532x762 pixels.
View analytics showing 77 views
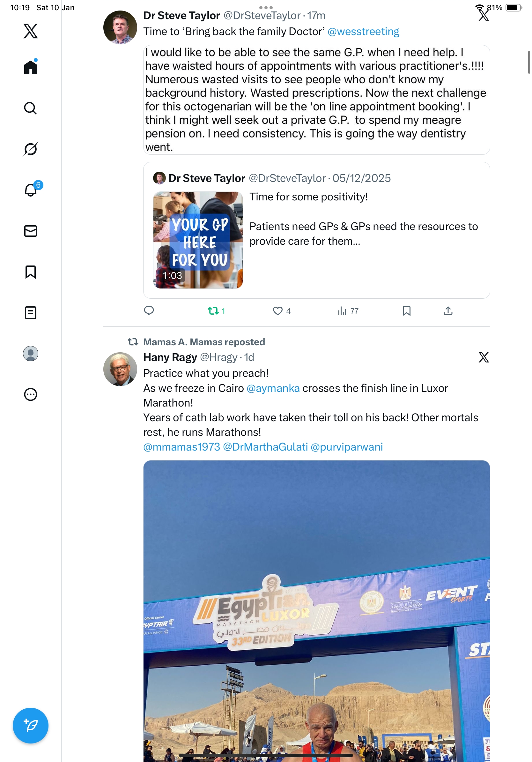348,311
